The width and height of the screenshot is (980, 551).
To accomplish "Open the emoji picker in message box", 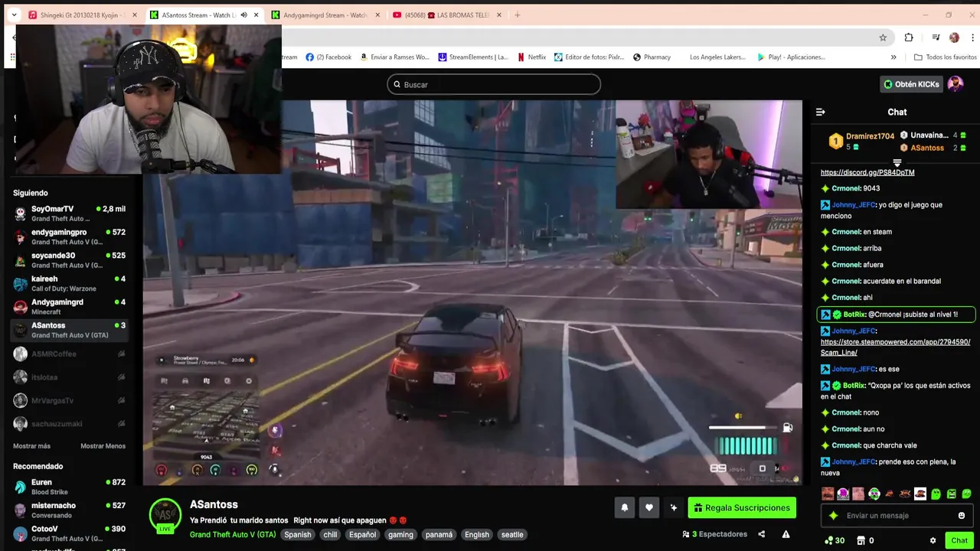I will click(x=962, y=516).
